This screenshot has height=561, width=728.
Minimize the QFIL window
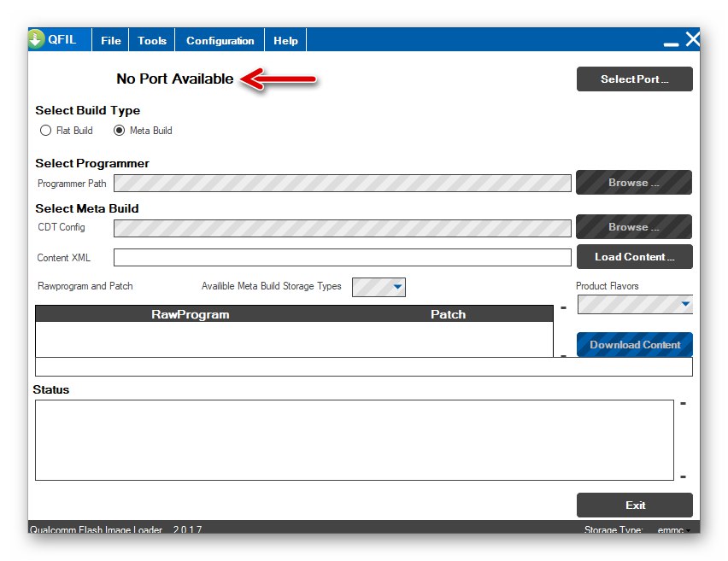[x=671, y=44]
